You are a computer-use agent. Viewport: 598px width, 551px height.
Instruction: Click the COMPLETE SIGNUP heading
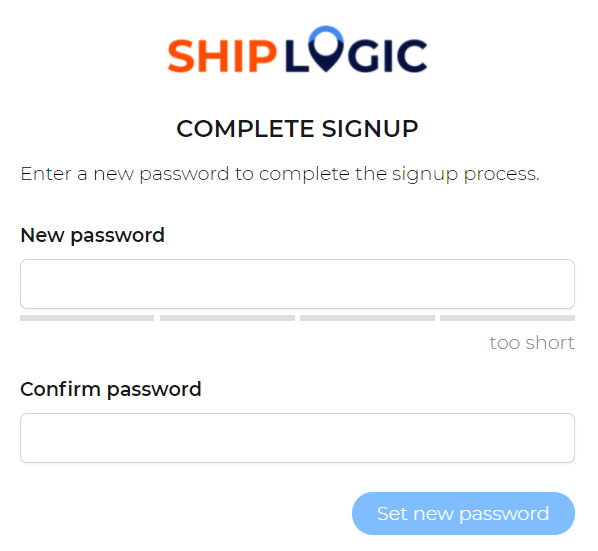[297, 129]
